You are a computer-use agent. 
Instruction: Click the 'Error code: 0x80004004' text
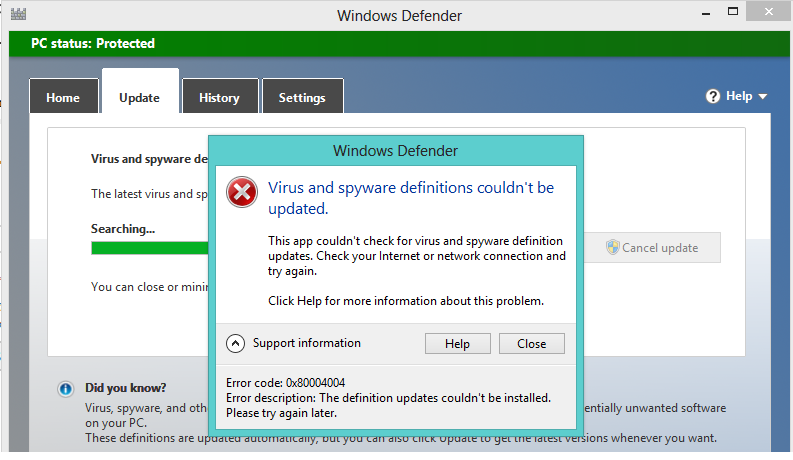(285, 383)
